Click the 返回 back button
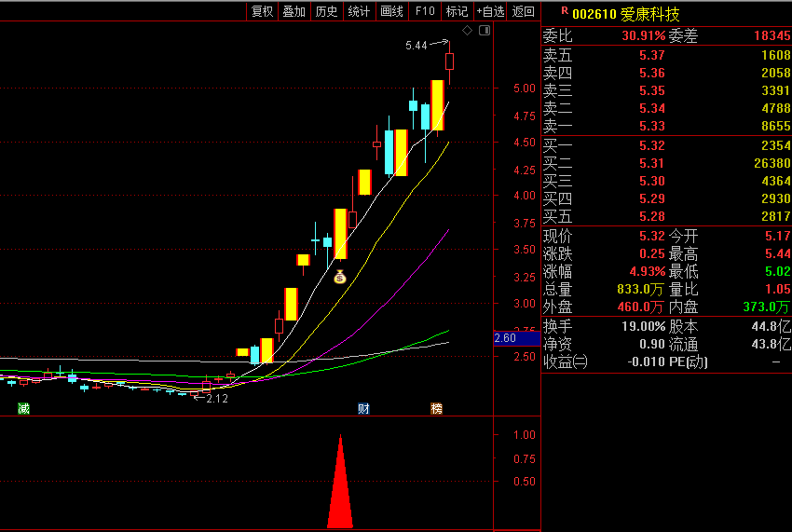This screenshot has width=792, height=532. [x=524, y=11]
